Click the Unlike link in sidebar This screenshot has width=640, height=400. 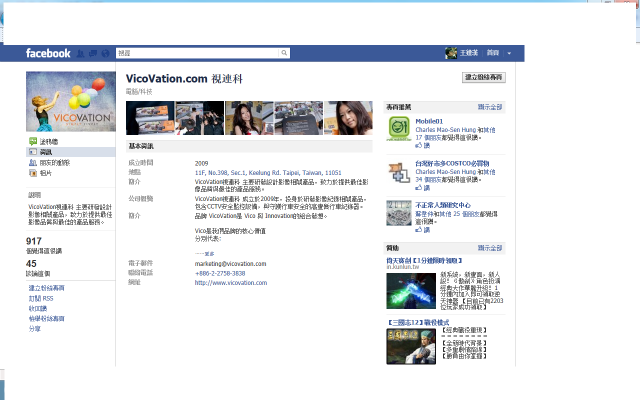coord(38,309)
